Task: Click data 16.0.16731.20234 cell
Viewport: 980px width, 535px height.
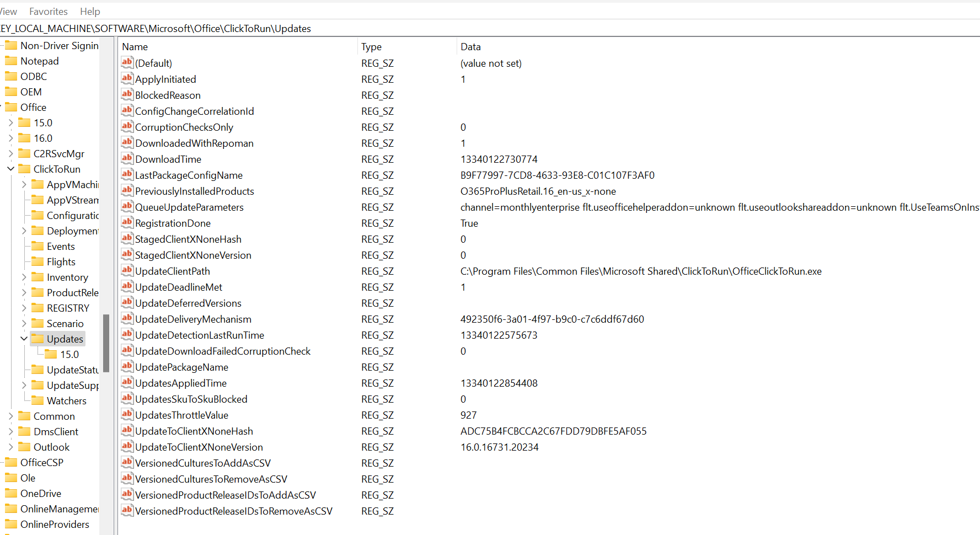Action: (500, 447)
